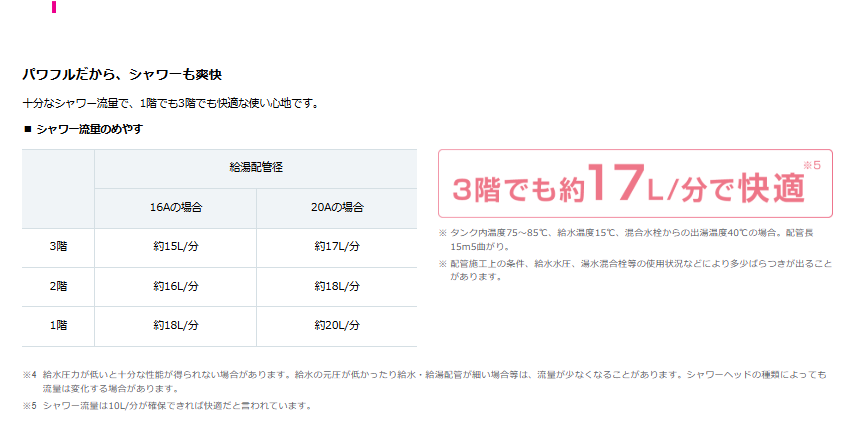Click the ※5 superscript on the pink banner
The image size is (861, 428).
tap(811, 165)
